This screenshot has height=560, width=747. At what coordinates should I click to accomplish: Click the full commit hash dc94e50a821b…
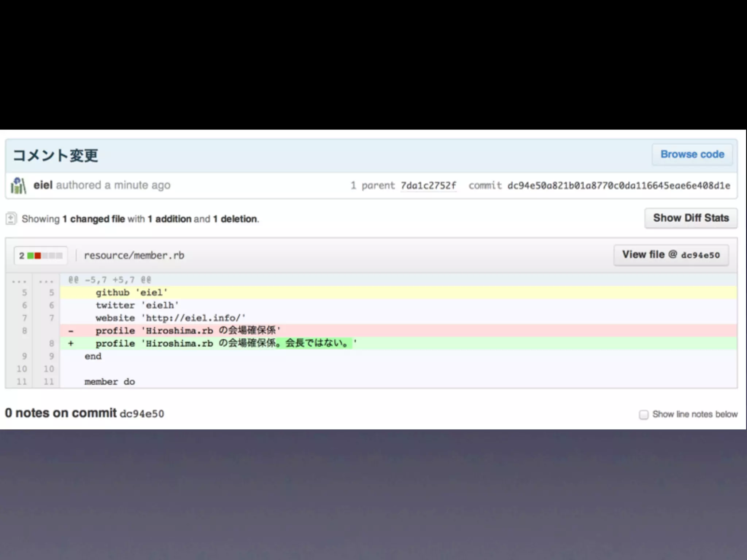coord(619,186)
